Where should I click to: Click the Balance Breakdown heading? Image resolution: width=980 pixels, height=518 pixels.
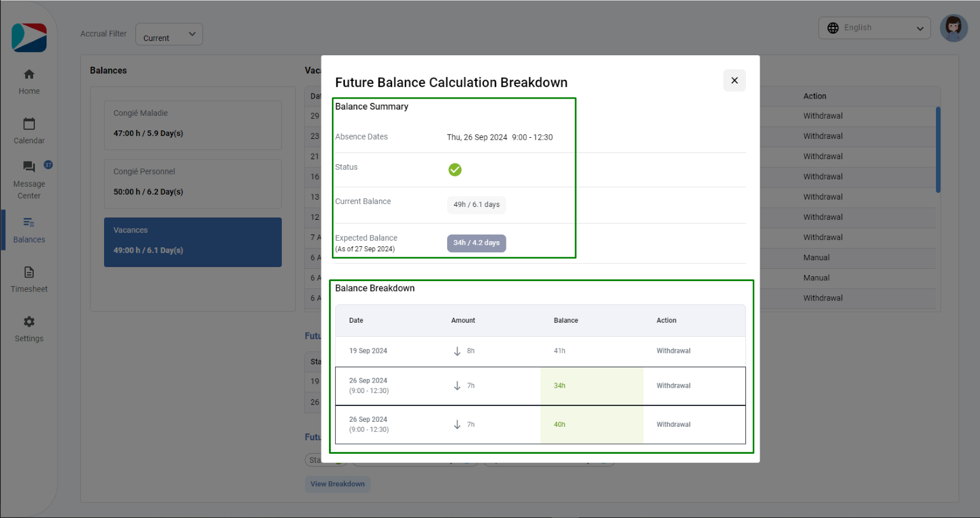tap(375, 288)
